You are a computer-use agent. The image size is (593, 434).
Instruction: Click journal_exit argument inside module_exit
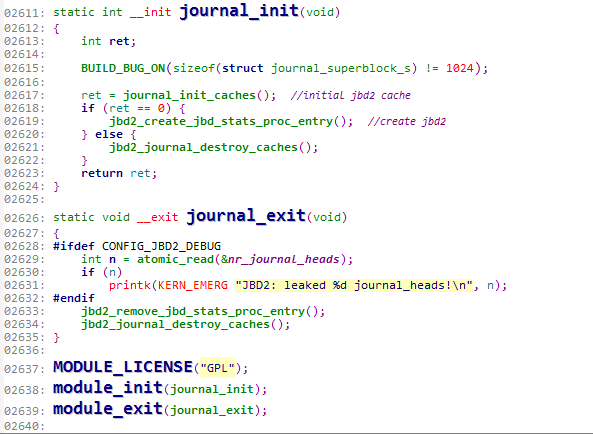point(212,410)
